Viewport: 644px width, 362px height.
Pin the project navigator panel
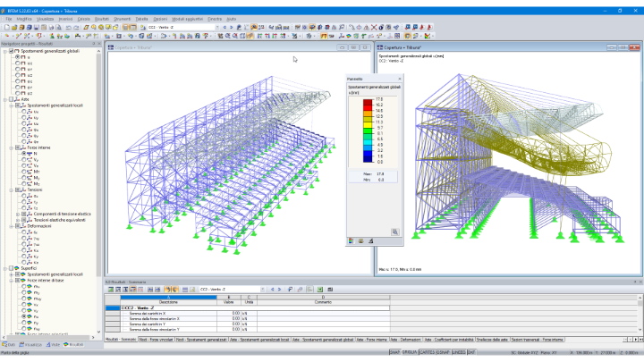point(93,44)
